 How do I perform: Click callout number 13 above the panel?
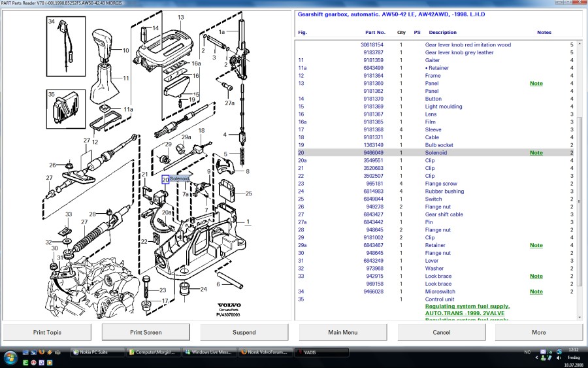tap(181, 17)
